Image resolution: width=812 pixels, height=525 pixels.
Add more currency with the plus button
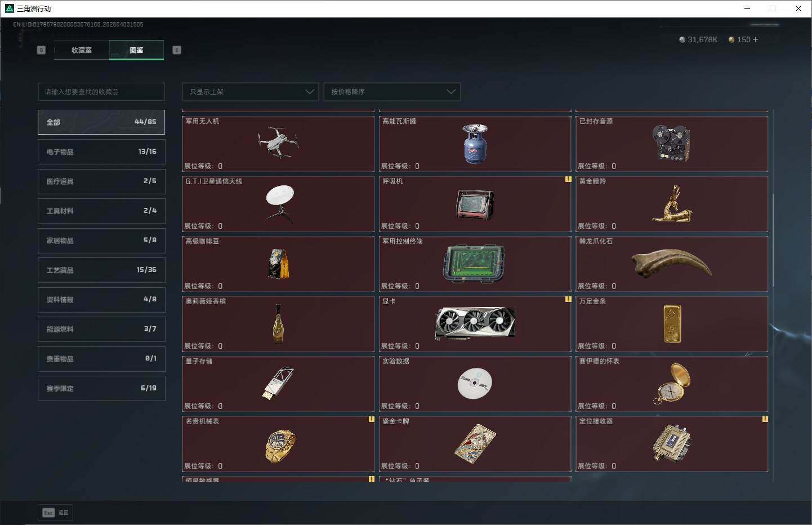pyautogui.click(x=755, y=39)
